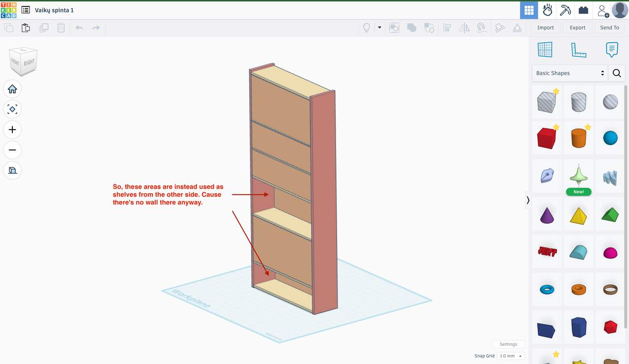Toggle Show All lightbulb

tap(367, 28)
